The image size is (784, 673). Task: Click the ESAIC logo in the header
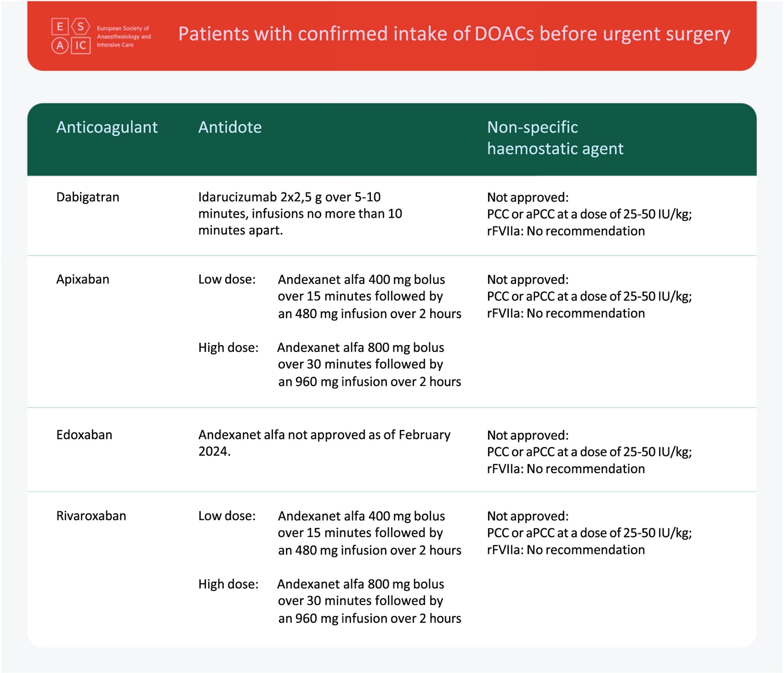(101, 36)
